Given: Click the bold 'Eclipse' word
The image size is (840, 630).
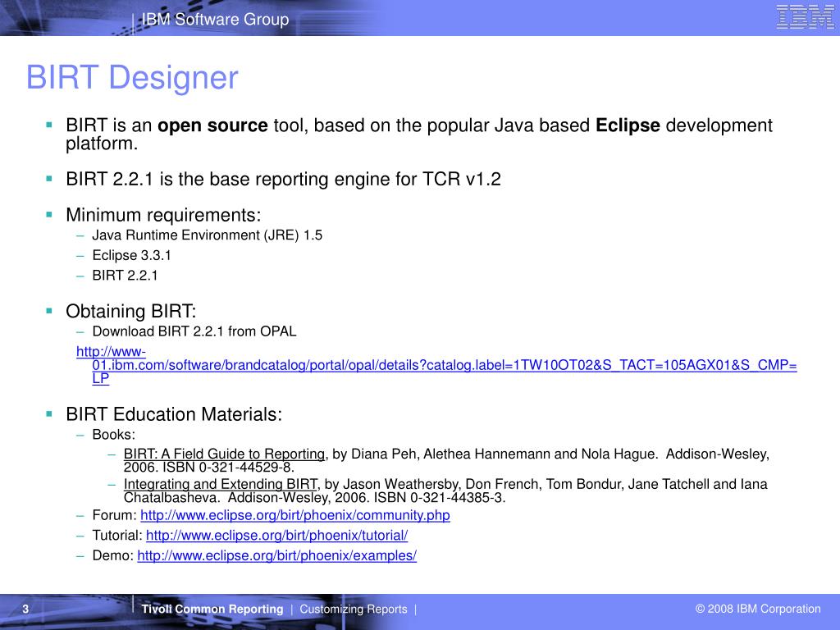Looking at the screenshot, I should tap(628, 126).
